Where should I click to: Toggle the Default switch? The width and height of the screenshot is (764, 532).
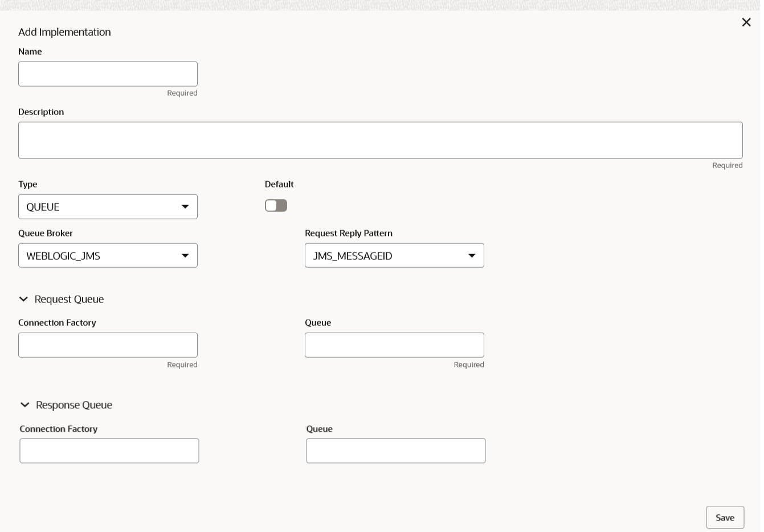[x=276, y=206]
